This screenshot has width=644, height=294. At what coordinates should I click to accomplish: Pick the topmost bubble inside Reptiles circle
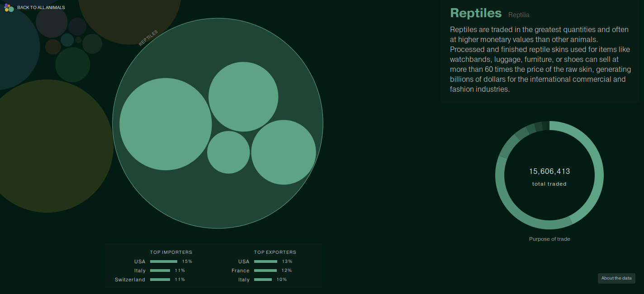243,97
